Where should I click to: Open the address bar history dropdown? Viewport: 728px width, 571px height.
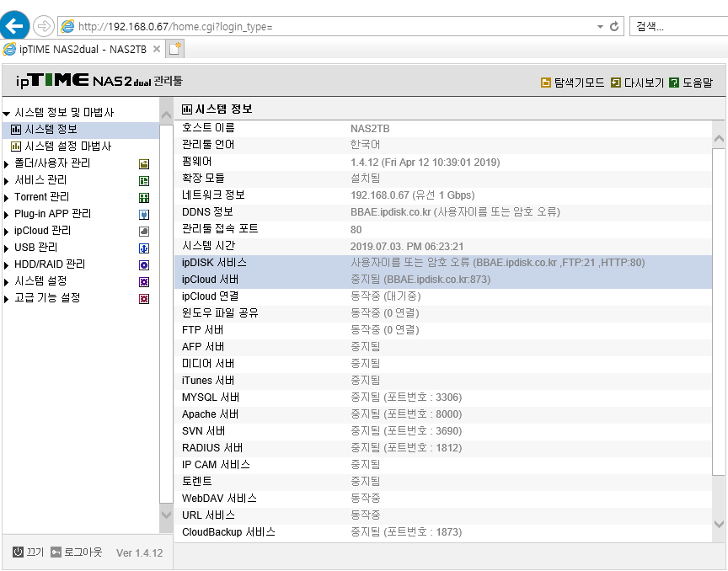tap(600, 27)
